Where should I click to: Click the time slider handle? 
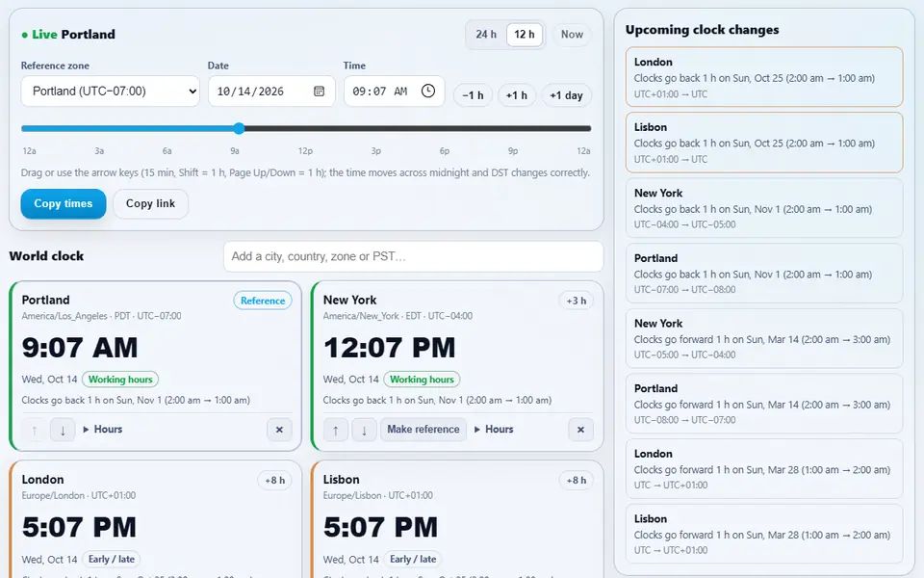coord(239,128)
